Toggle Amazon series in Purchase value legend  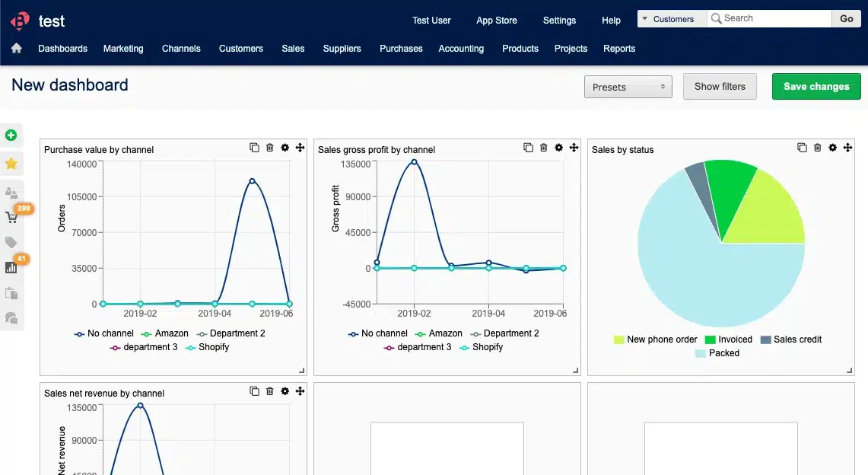click(x=165, y=333)
